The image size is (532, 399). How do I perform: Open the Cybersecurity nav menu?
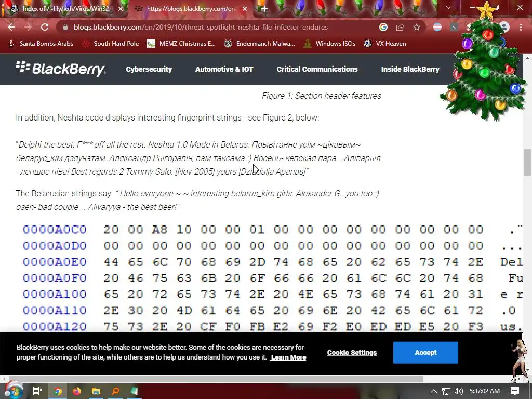pyautogui.click(x=149, y=69)
